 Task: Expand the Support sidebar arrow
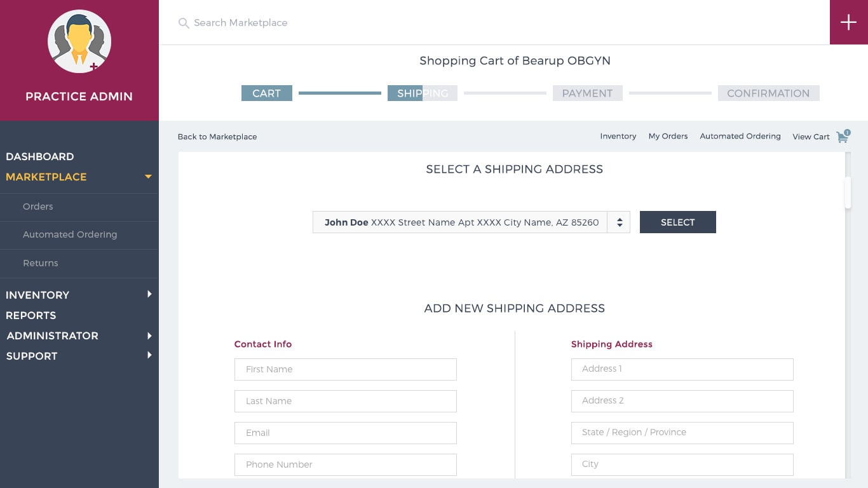[149, 355]
